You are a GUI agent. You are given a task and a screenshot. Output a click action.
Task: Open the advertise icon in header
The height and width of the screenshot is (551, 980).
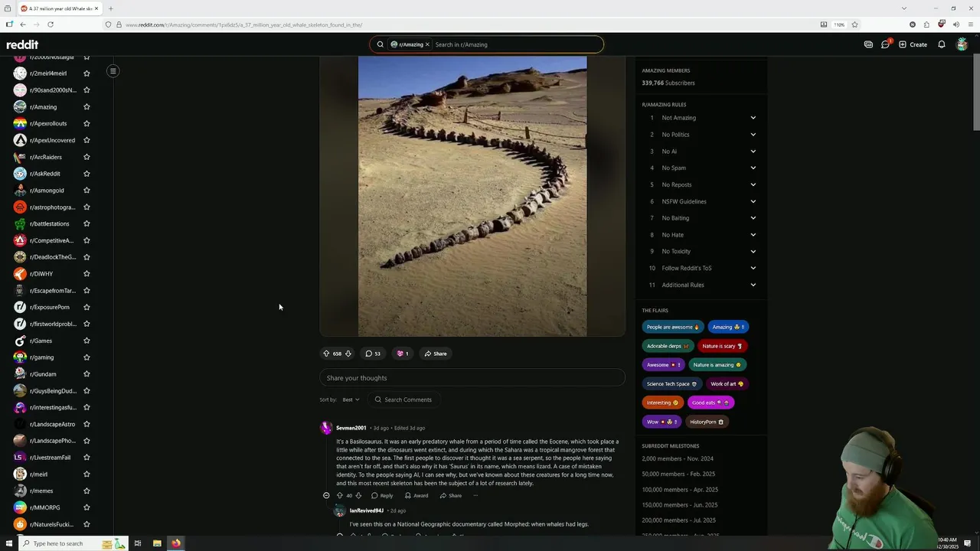coord(868,44)
